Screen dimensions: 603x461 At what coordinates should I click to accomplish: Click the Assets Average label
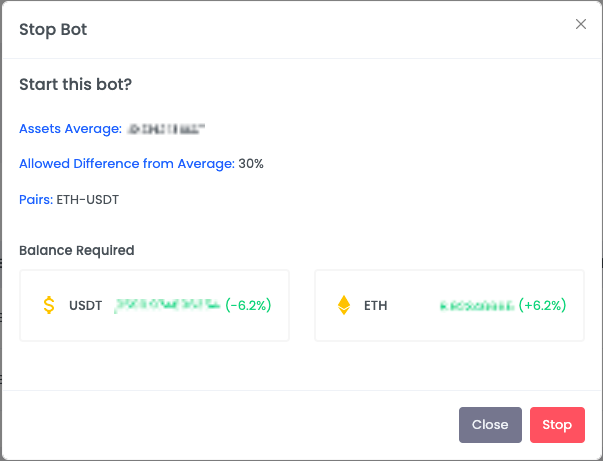point(70,128)
